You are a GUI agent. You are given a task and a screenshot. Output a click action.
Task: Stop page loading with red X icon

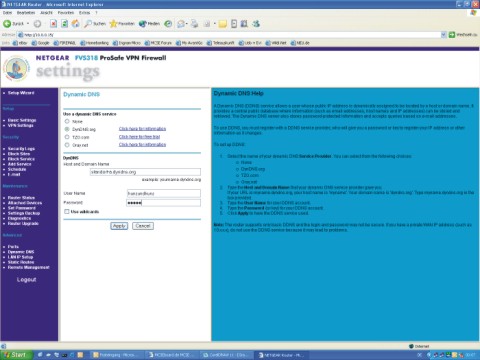[x=53, y=24]
